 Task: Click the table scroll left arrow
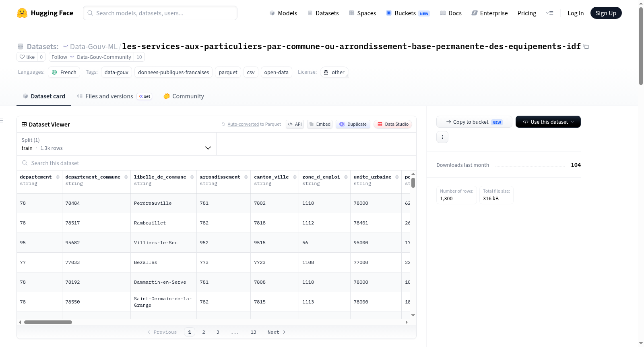[20, 322]
